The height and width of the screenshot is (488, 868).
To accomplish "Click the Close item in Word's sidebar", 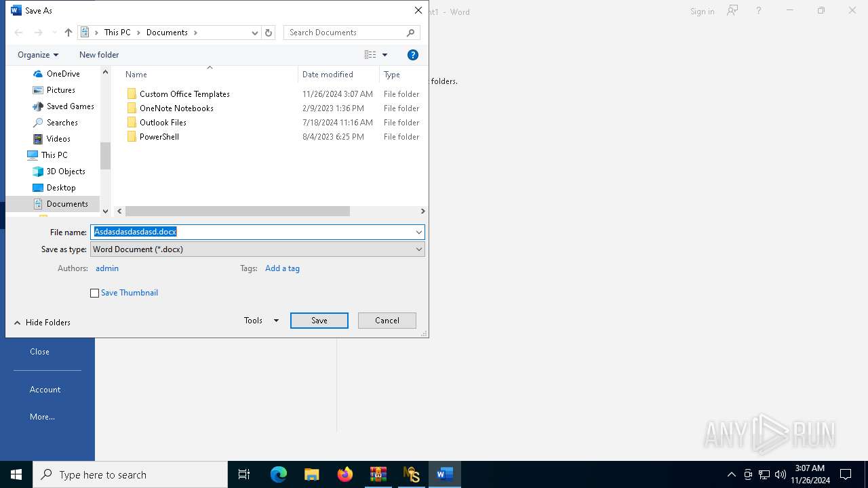I will coord(39,352).
